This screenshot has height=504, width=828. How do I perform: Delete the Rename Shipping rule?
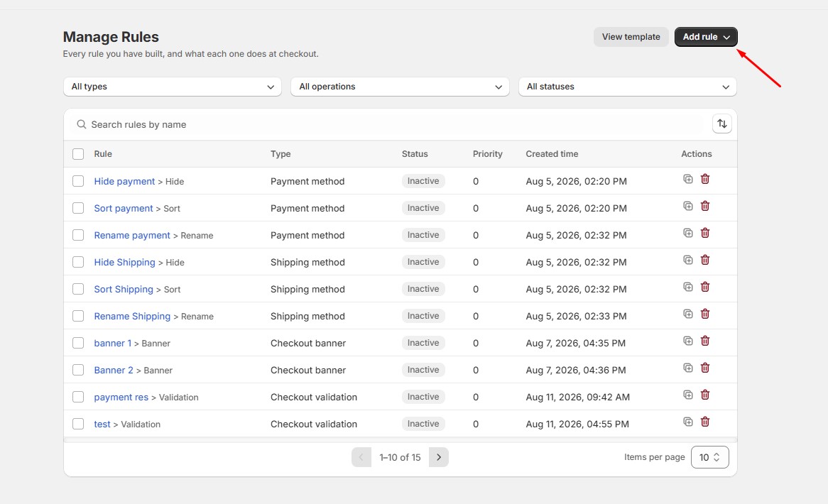[x=705, y=314]
